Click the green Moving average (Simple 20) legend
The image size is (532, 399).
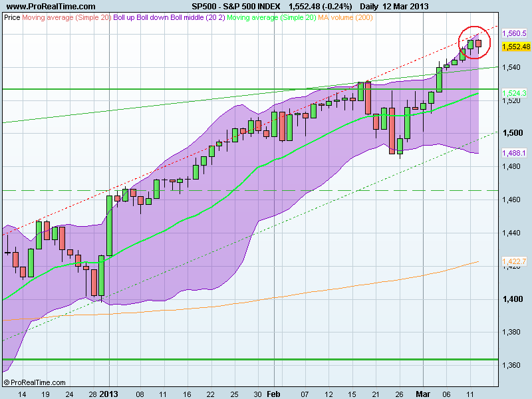[x=271, y=17]
